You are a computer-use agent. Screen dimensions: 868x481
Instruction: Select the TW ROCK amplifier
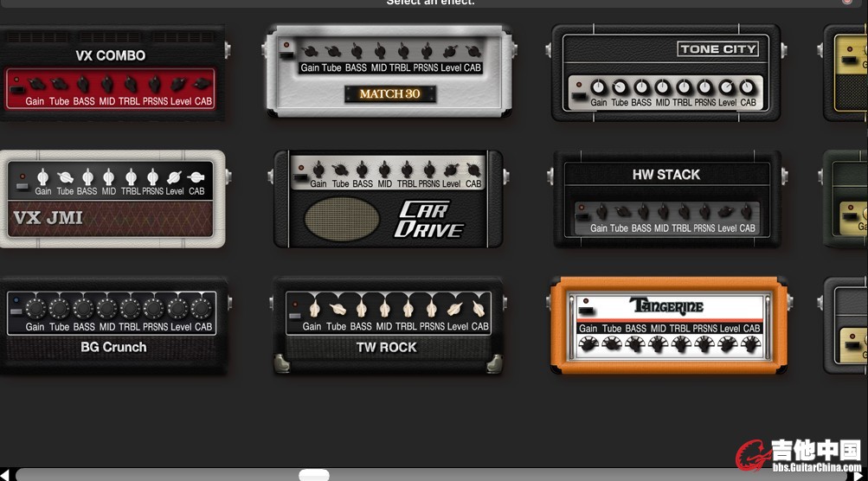pyautogui.click(x=389, y=326)
